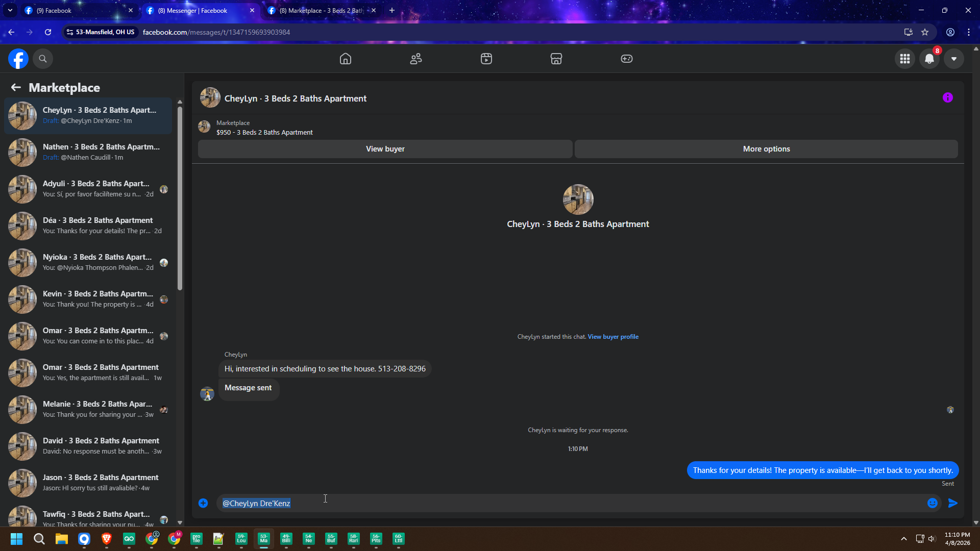The width and height of the screenshot is (980, 551).
Task: Expand the browser tab search dropdown
Action: tap(10, 10)
